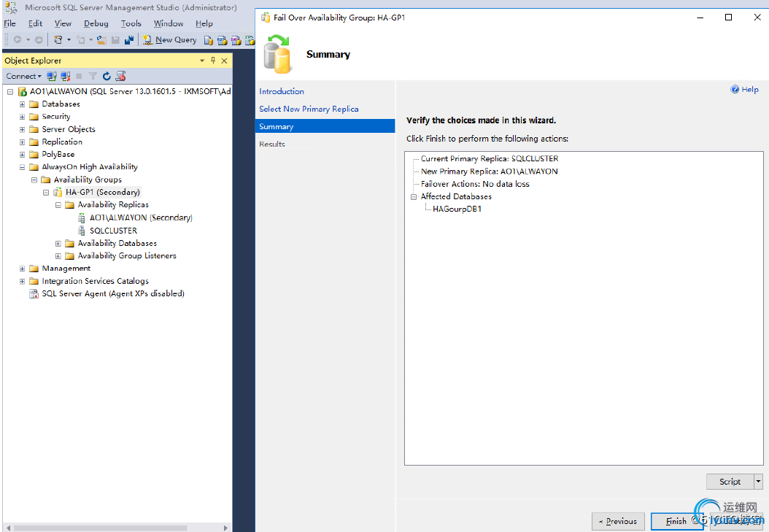The image size is (769, 532).
Task: Toggle Auto Hide pin on Object Explorer
Action: coord(213,61)
